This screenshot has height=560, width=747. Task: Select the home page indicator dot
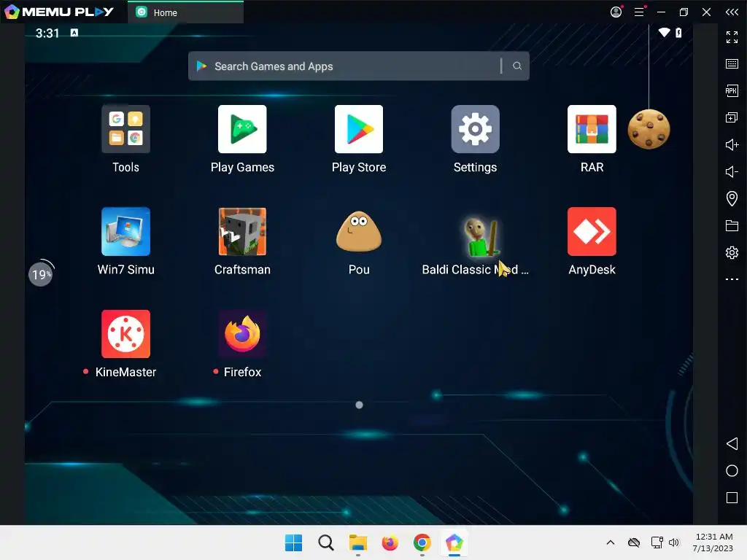(x=359, y=405)
